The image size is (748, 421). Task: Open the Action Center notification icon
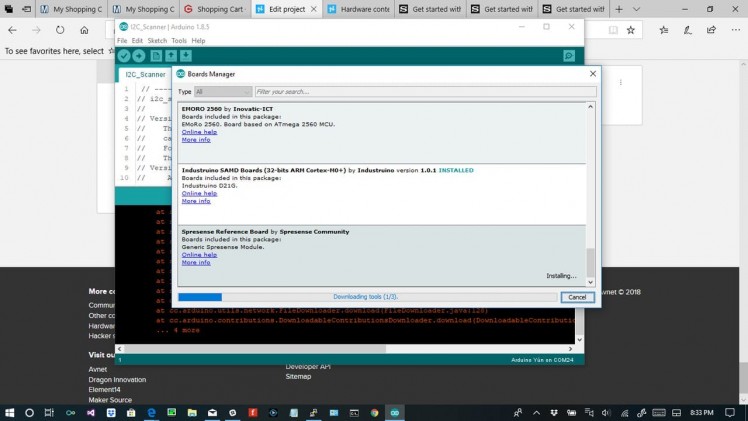click(x=730, y=412)
